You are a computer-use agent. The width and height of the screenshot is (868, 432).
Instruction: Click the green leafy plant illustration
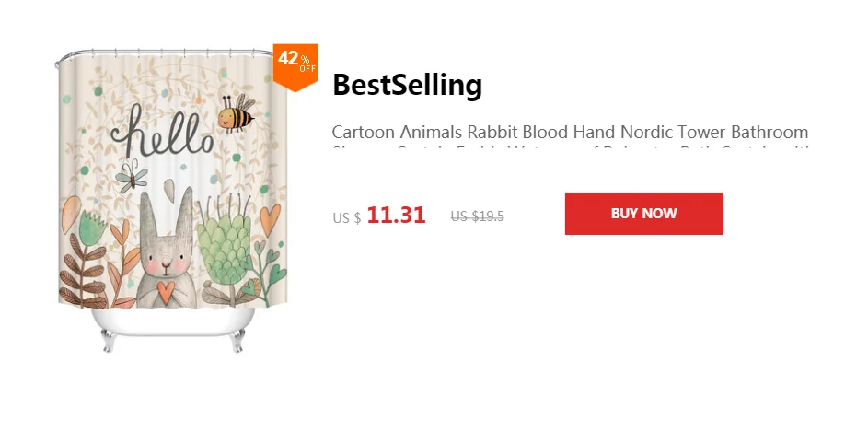224,244
